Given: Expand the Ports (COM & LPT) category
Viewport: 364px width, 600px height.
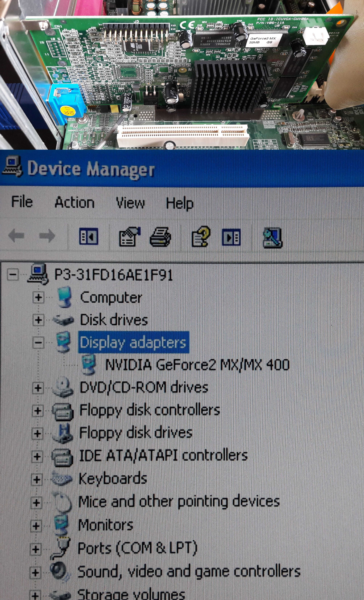Looking at the screenshot, I should click(36, 549).
